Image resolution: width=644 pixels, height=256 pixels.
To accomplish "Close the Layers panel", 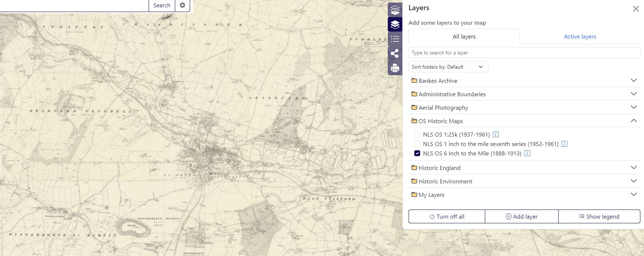I will click(636, 9).
